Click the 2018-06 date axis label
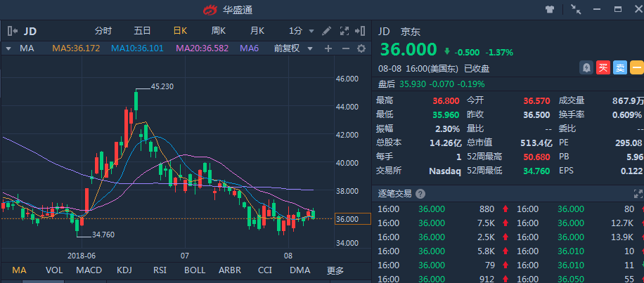The height and width of the screenshot is (283, 644). tap(82, 256)
